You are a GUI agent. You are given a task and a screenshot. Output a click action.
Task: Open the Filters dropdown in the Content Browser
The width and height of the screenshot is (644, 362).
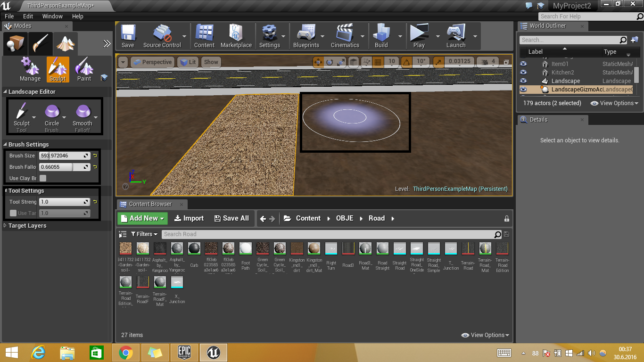[x=144, y=234]
